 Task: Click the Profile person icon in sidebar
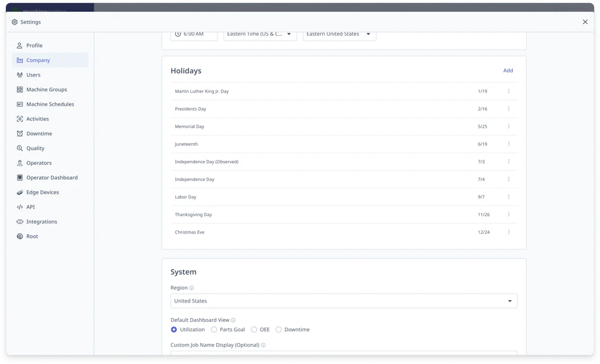[x=20, y=46]
